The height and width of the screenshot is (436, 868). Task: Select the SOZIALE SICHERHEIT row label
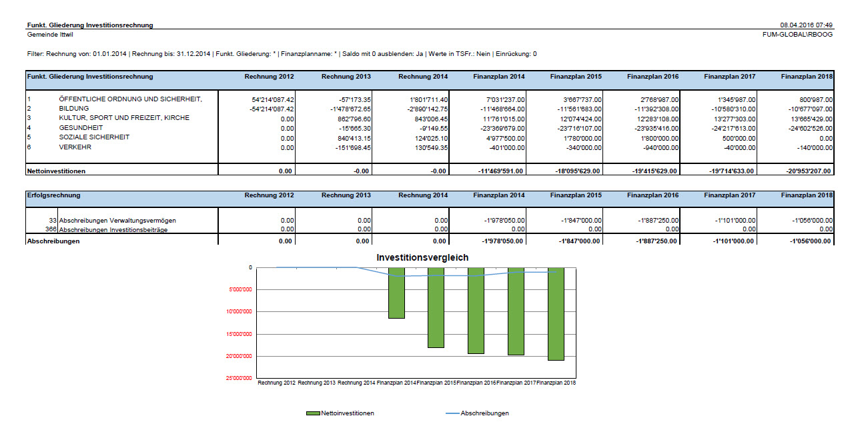tap(94, 137)
